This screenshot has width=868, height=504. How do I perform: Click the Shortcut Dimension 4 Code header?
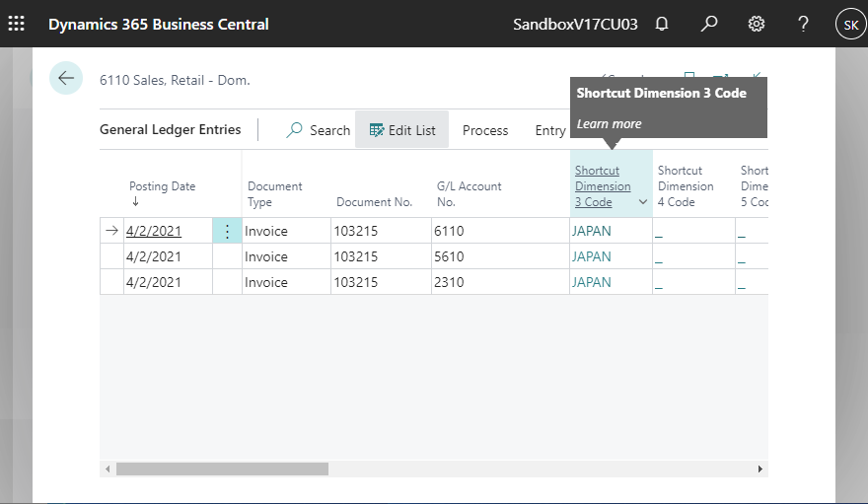685,186
